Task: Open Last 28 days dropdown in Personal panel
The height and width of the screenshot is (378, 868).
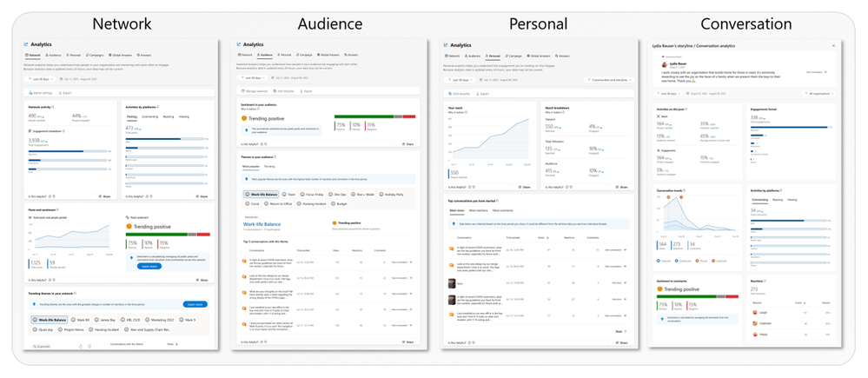Action: pos(460,80)
